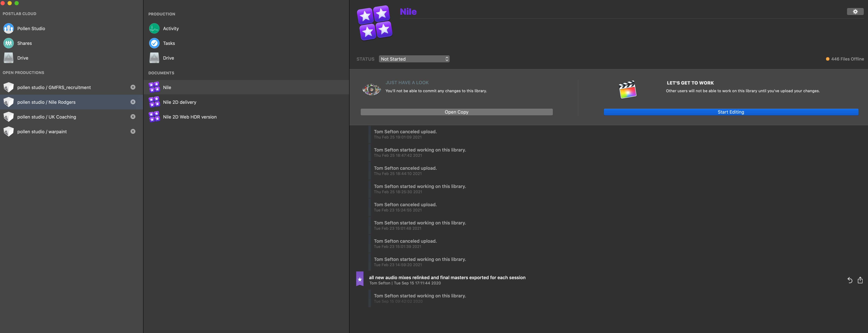Click the green window zoom button

pyautogui.click(x=16, y=3)
